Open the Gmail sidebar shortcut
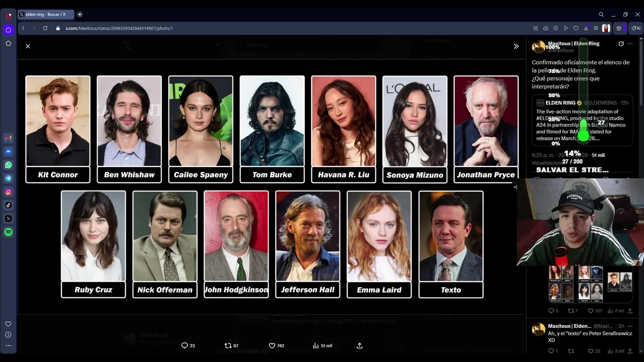 point(9,138)
